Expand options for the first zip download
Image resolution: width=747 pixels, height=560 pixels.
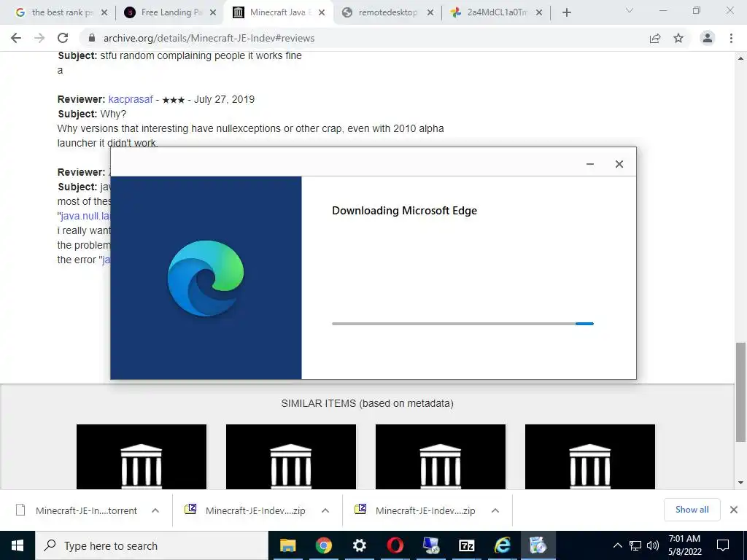325,510
